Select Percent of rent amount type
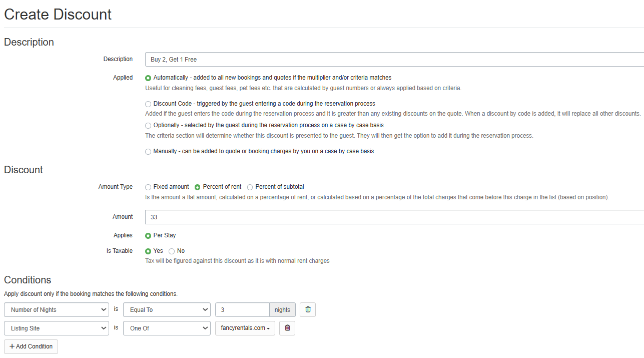The image size is (644, 358). pyautogui.click(x=198, y=187)
